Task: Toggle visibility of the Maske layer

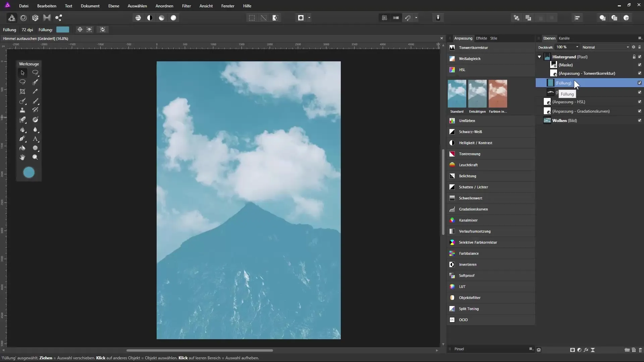Action: [640, 65]
